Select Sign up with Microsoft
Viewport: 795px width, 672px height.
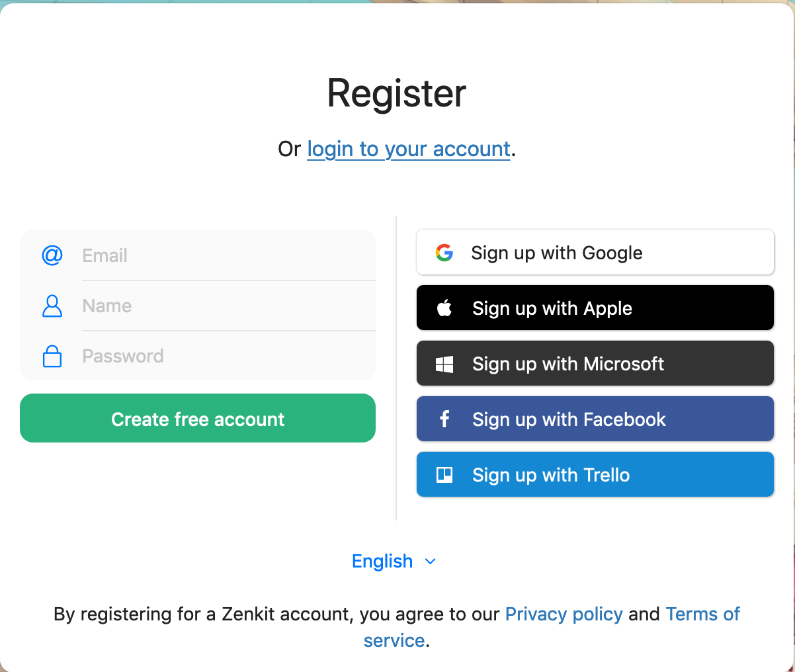coord(595,363)
